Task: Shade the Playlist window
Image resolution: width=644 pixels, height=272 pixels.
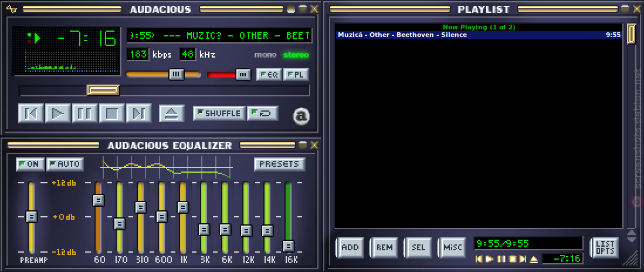Action: pos(625,8)
